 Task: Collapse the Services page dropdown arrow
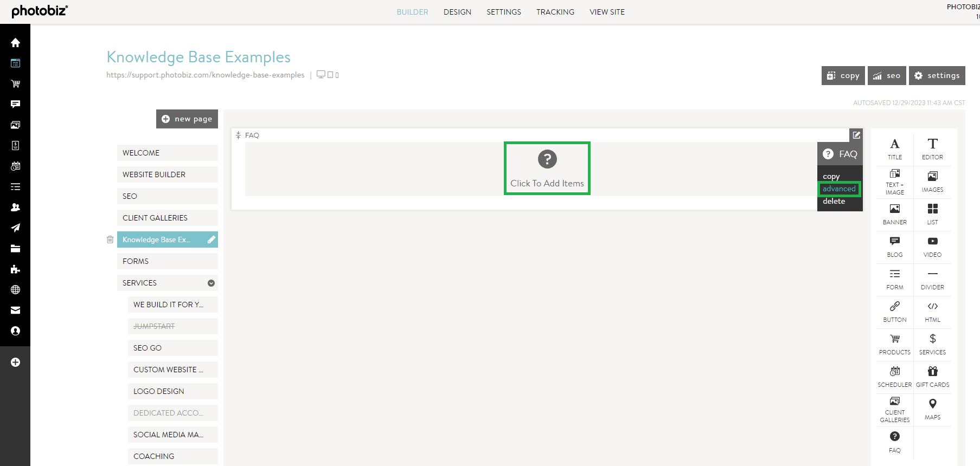pyautogui.click(x=211, y=283)
